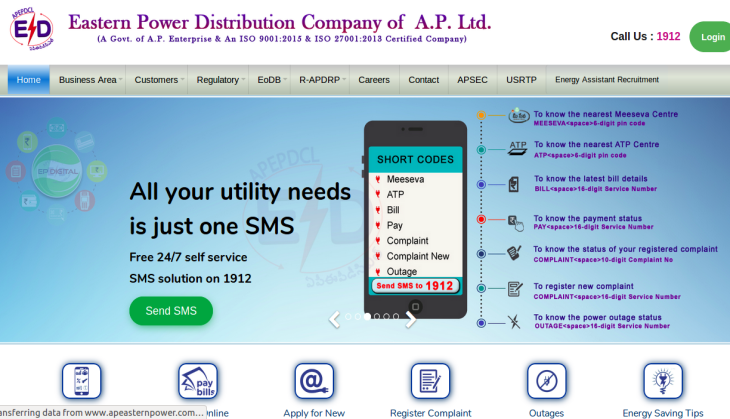Image resolution: width=730 pixels, height=419 pixels.
Task: Select the fourth carousel dot
Action: point(377,317)
